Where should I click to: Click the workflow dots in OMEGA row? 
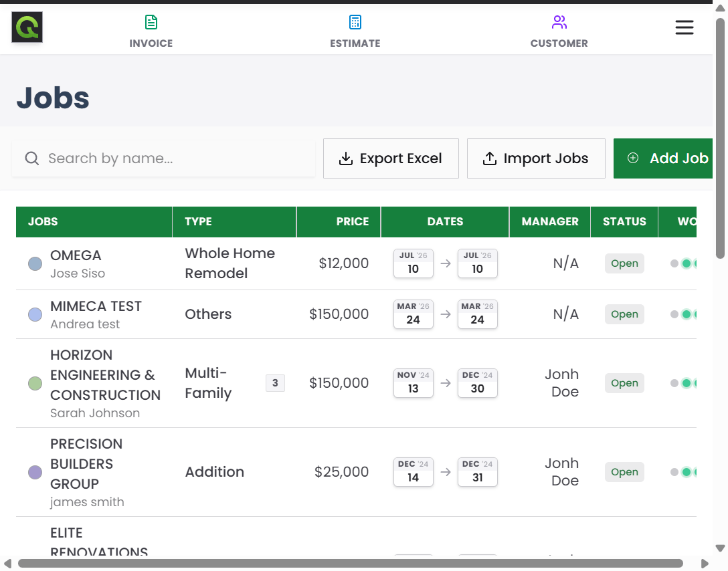683,263
